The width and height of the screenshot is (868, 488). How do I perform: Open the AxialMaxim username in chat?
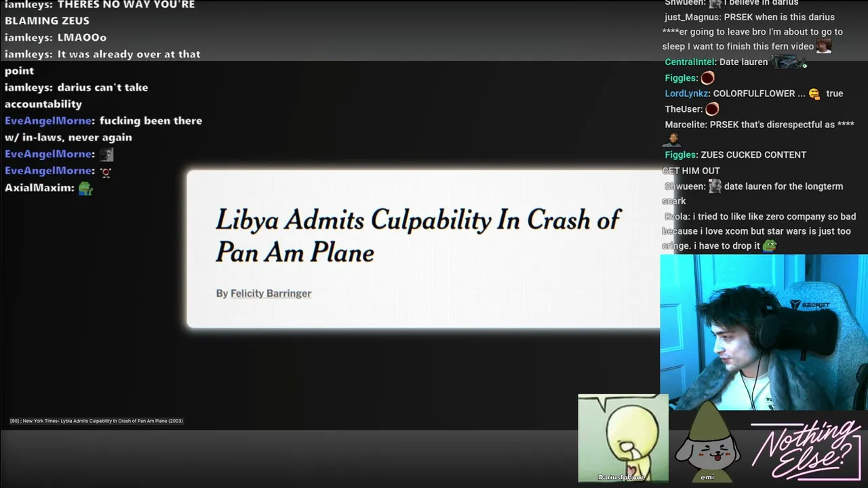pos(37,188)
